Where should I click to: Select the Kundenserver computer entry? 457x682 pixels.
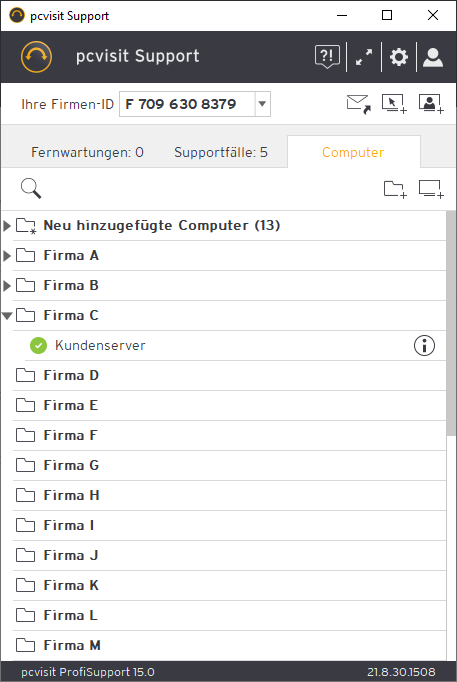coord(236,345)
